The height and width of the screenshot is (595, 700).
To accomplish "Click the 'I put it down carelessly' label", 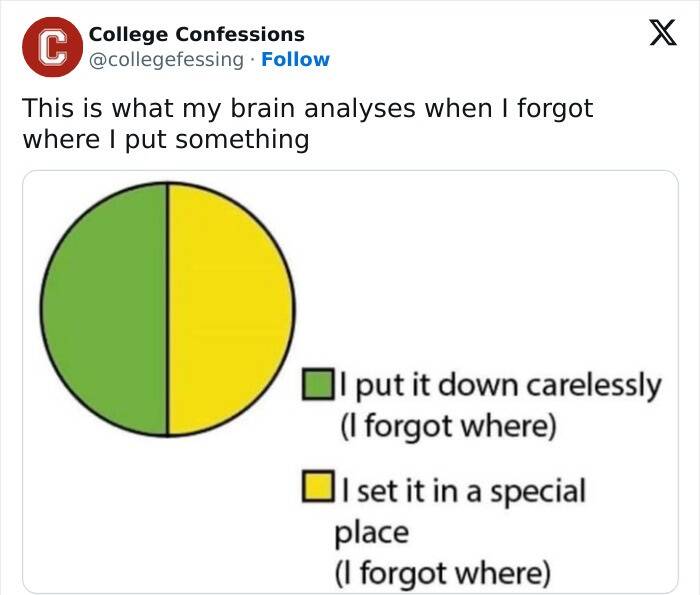I will click(500, 385).
